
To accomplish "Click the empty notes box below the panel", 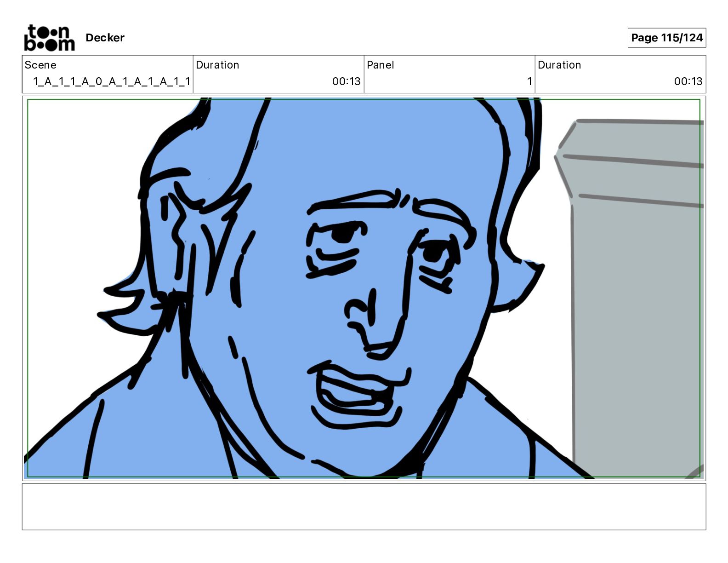I will click(364, 506).
